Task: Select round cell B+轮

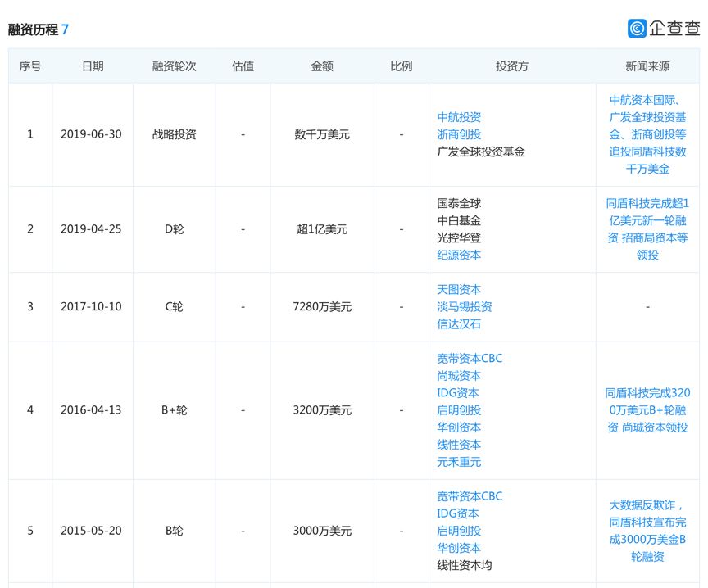Action: (x=175, y=410)
